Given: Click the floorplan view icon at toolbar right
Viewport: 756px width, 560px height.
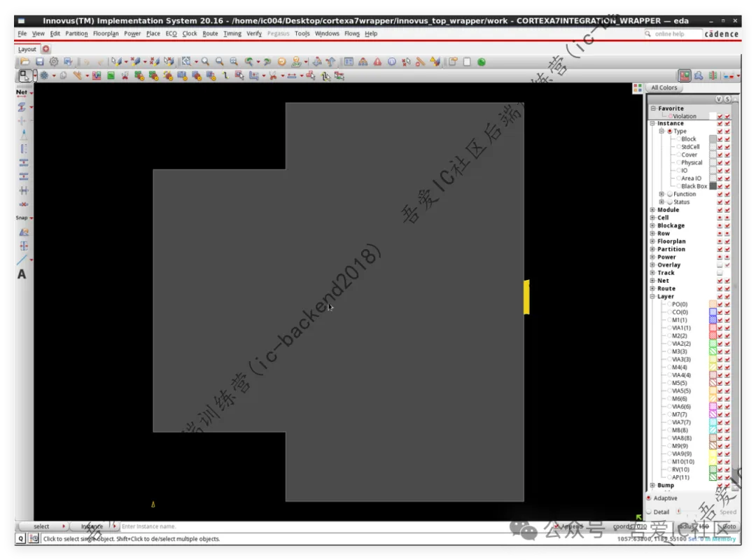Looking at the screenshot, I should [685, 76].
